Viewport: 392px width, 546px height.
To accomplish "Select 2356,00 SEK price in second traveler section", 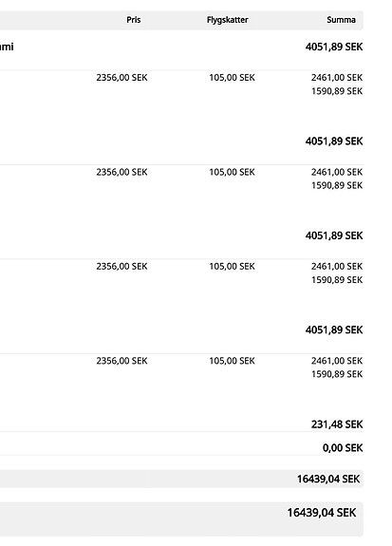I will point(121,172).
